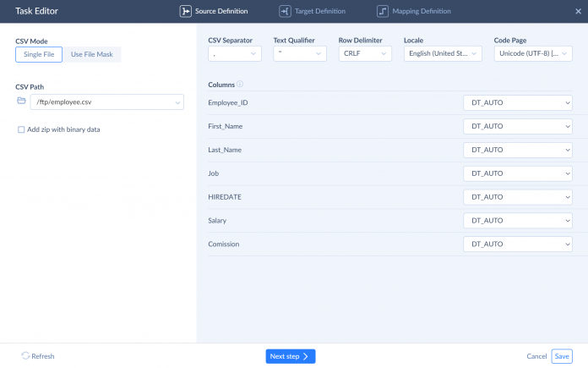Switch to Use File Mask mode
This screenshot has height=368, width=588.
[93, 54]
